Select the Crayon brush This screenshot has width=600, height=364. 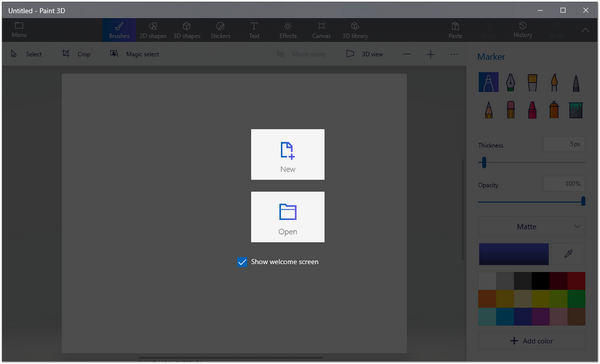coord(532,110)
